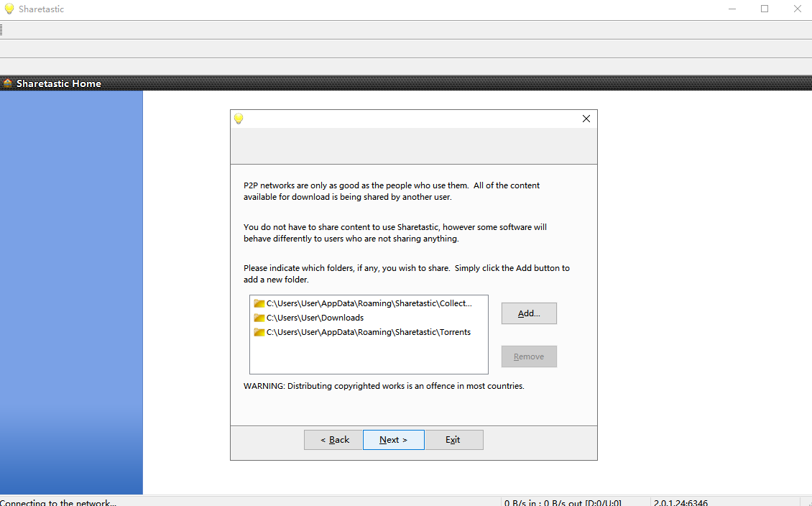The image size is (812, 506).
Task: Maximize the Sharetastic window
Action: click(x=765, y=9)
